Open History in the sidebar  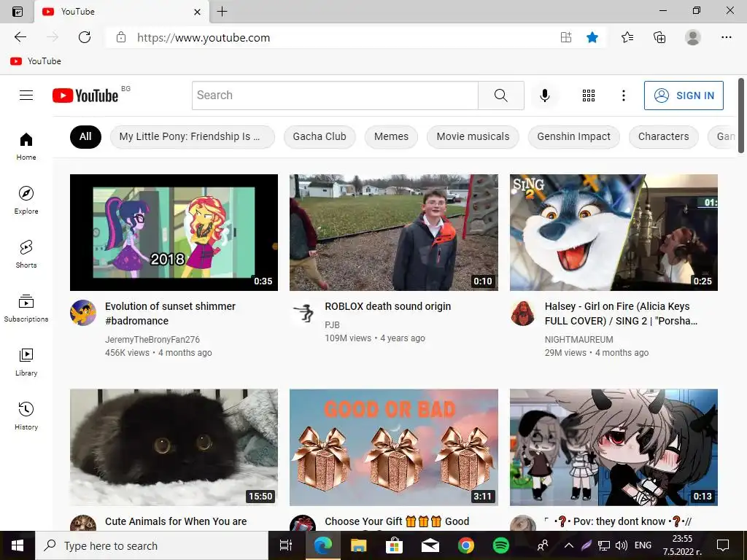pyautogui.click(x=26, y=416)
